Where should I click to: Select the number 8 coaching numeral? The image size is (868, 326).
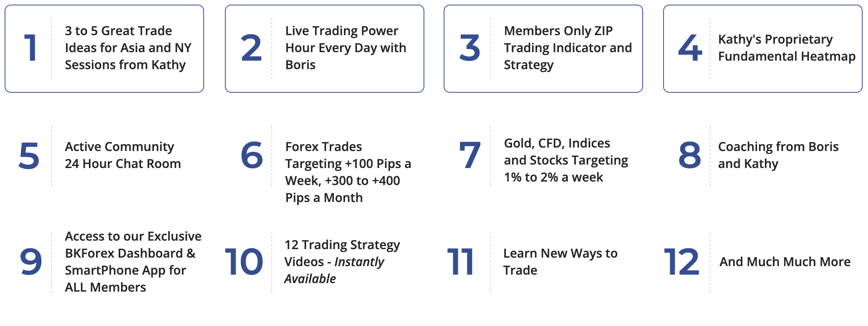click(690, 155)
